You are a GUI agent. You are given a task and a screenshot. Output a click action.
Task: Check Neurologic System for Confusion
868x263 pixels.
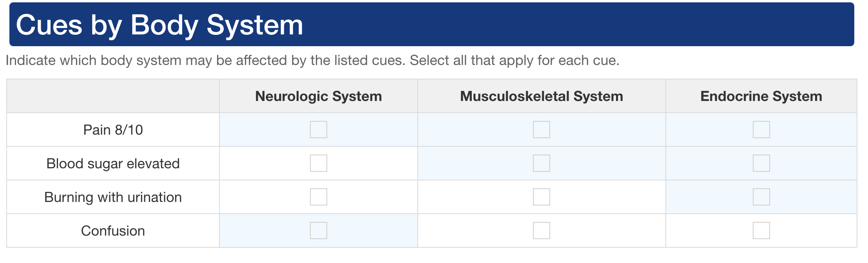coord(319,231)
